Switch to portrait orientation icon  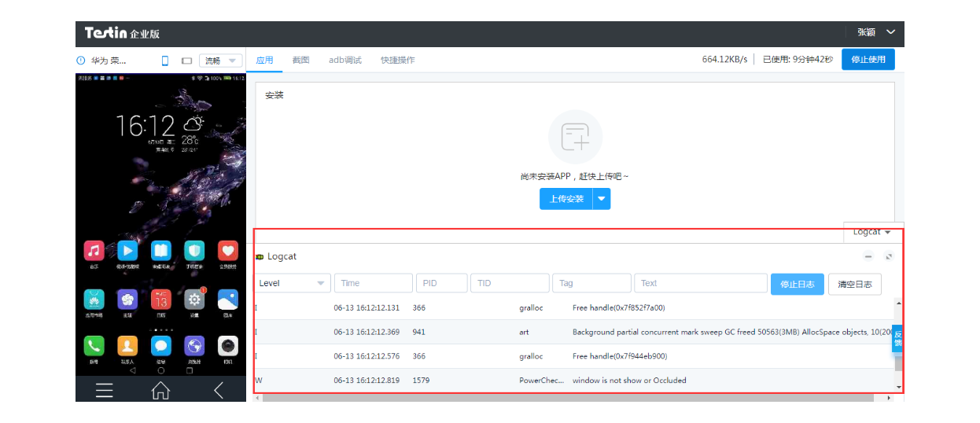coord(165,61)
